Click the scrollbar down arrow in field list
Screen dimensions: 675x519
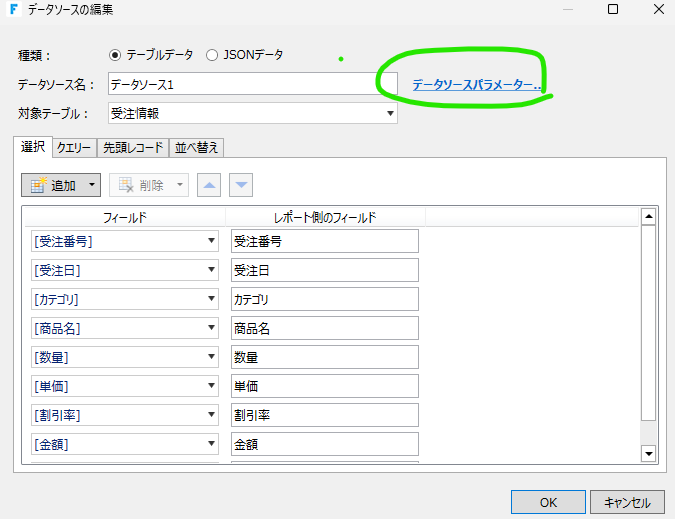coord(648,454)
